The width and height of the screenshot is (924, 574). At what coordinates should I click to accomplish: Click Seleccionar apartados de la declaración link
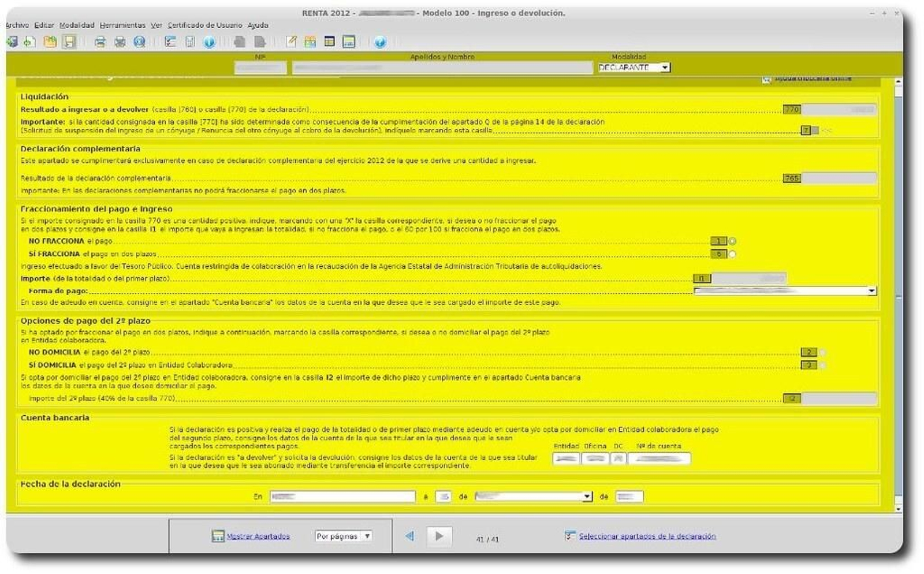[x=647, y=536]
